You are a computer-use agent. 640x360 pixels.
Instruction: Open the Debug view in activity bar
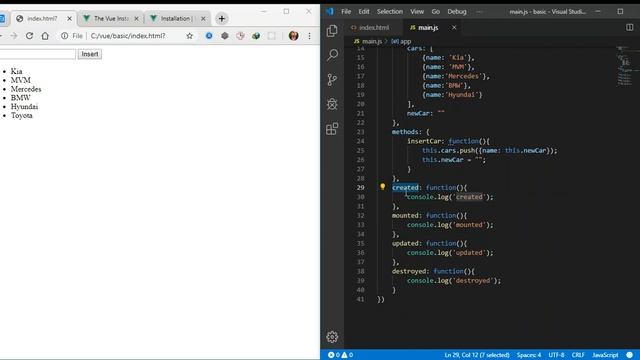(332, 104)
